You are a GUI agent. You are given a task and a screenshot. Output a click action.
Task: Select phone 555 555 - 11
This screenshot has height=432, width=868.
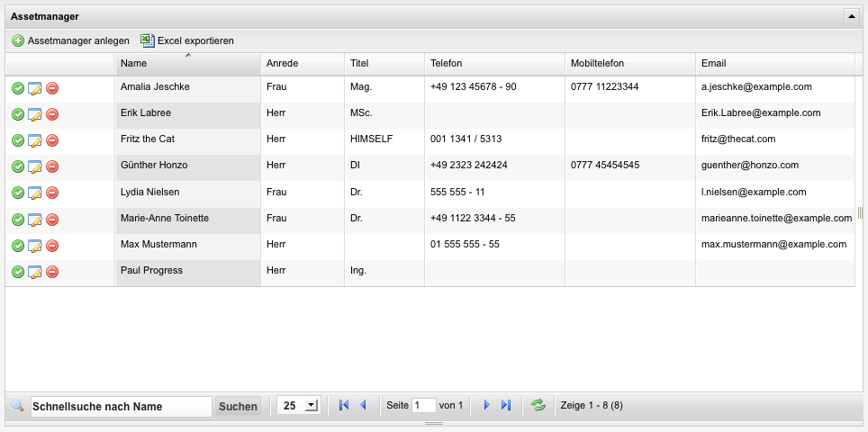pyautogui.click(x=457, y=192)
